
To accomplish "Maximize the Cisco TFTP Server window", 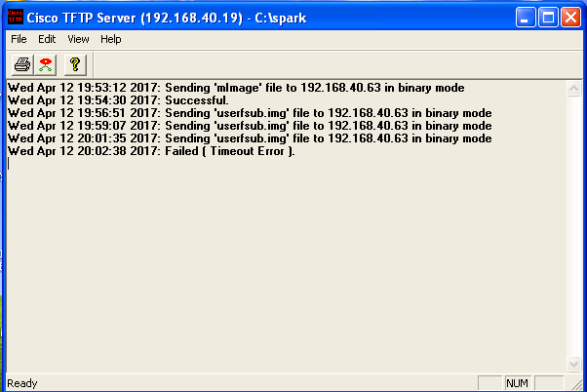I will (548, 17).
